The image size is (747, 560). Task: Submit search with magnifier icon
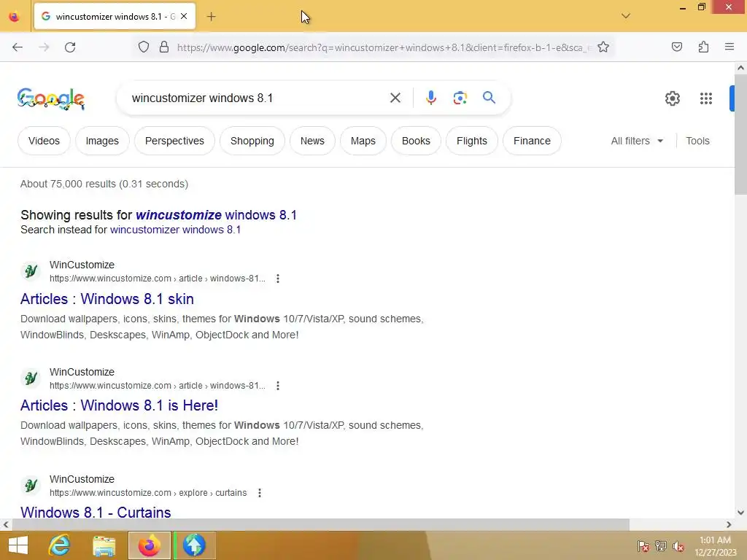coord(489,98)
